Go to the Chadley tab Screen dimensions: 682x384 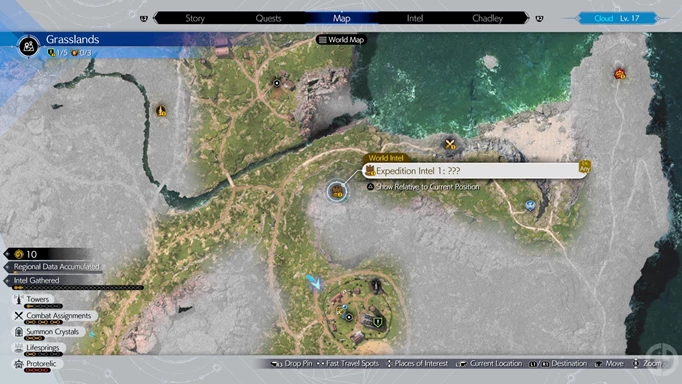click(488, 18)
